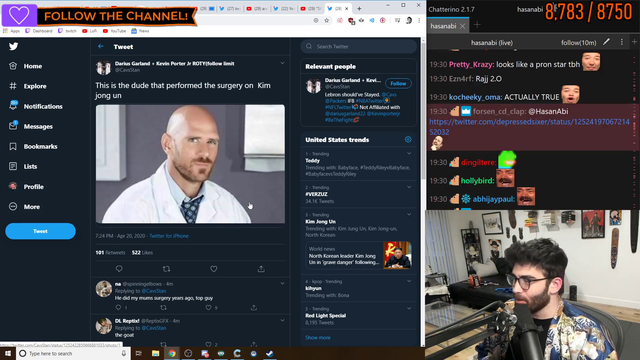
Task: Open options chevron on spinningelbows reply
Action: click(x=282, y=283)
